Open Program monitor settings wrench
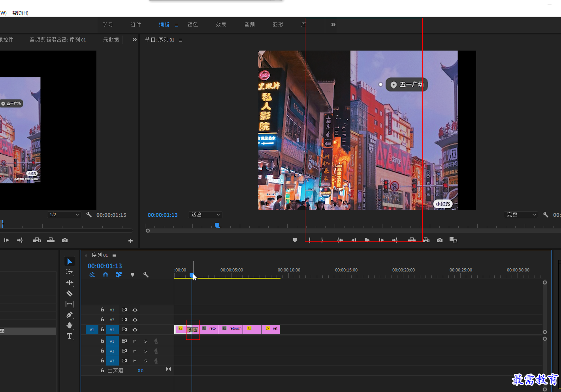The height and width of the screenshot is (392, 561). tap(546, 215)
